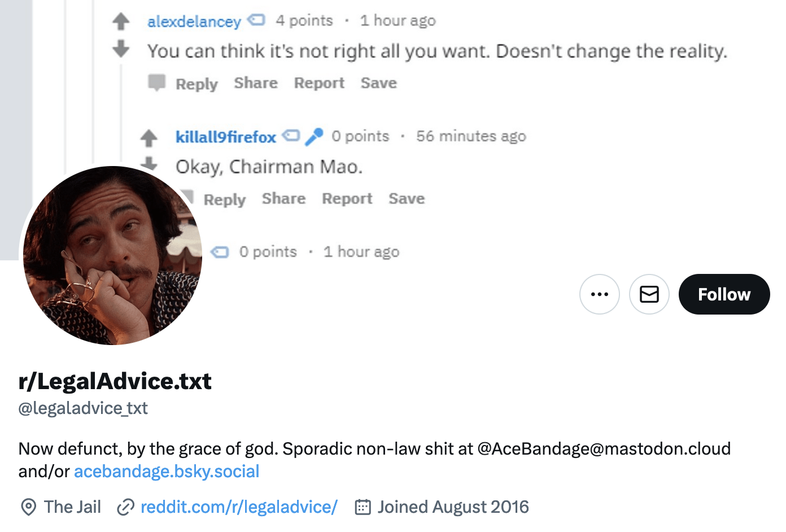Open the three-dot more options menu
Screen dimensions: 786x532
coord(600,294)
